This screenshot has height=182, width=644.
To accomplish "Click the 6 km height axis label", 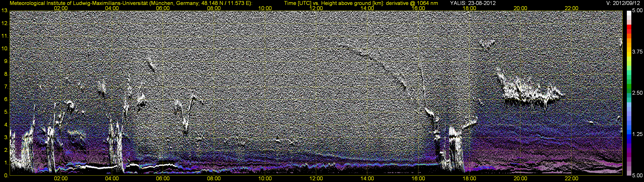I will [6, 100].
